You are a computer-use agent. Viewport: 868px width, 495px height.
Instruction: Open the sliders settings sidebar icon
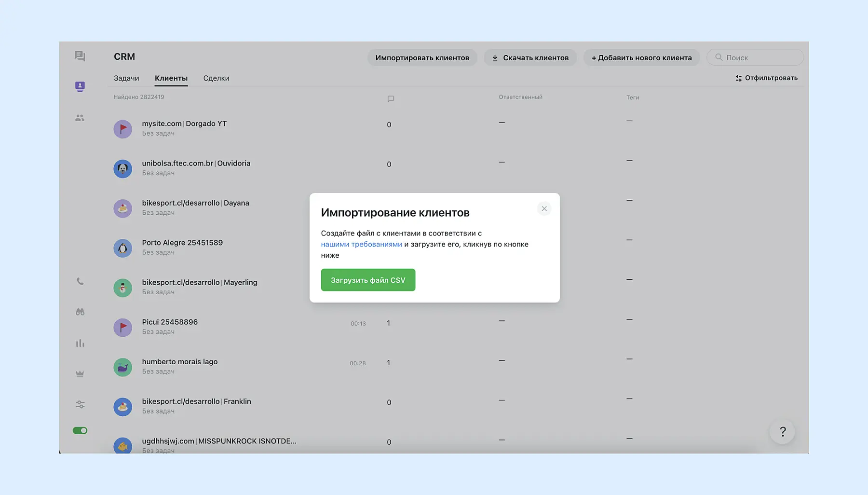(x=80, y=405)
